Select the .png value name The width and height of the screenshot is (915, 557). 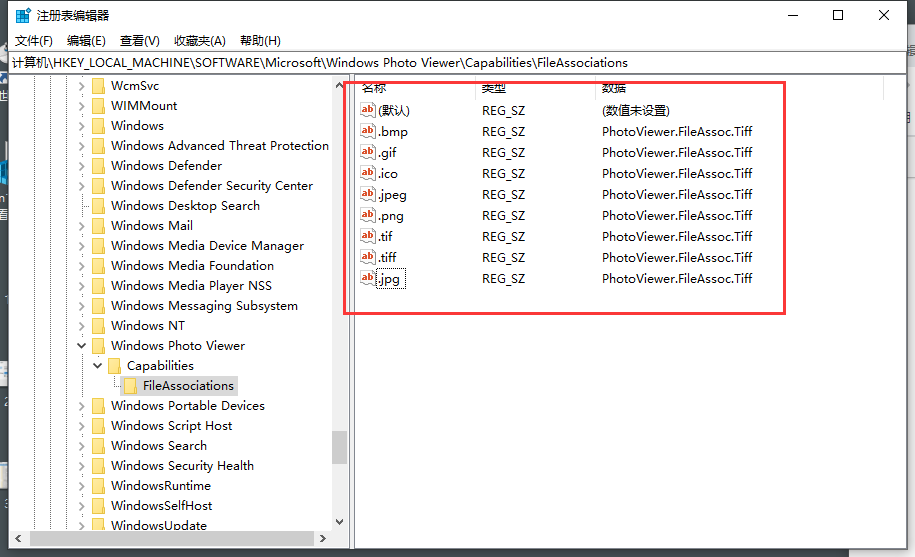391,216
